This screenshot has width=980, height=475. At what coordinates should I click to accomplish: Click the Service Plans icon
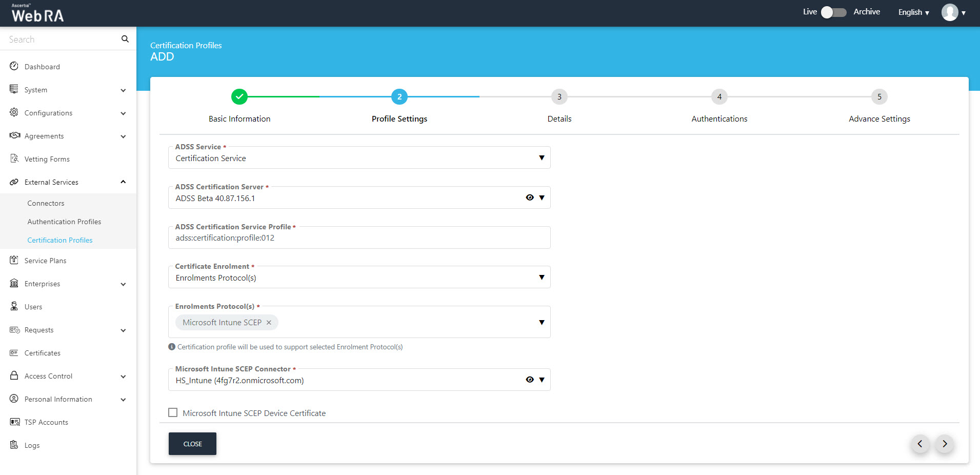(x=14, y=260)
